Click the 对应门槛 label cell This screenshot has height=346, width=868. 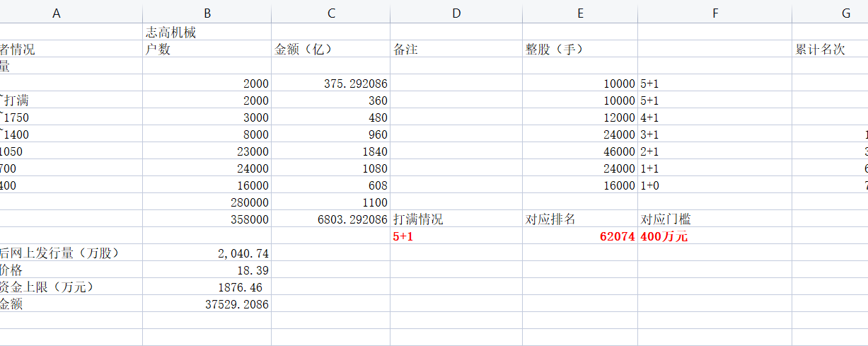714,219
